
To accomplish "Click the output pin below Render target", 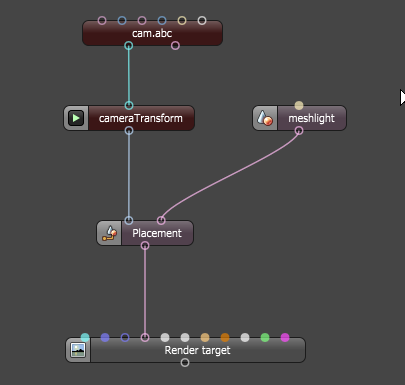I will [x=185, y=363].
